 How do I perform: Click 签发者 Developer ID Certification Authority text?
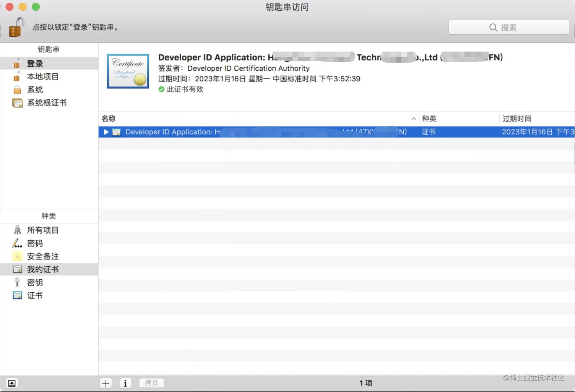tap(234, 68)
